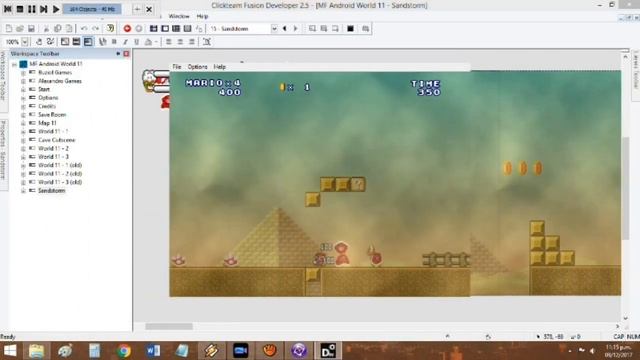Stop the running application

click(x=20, y=9)
